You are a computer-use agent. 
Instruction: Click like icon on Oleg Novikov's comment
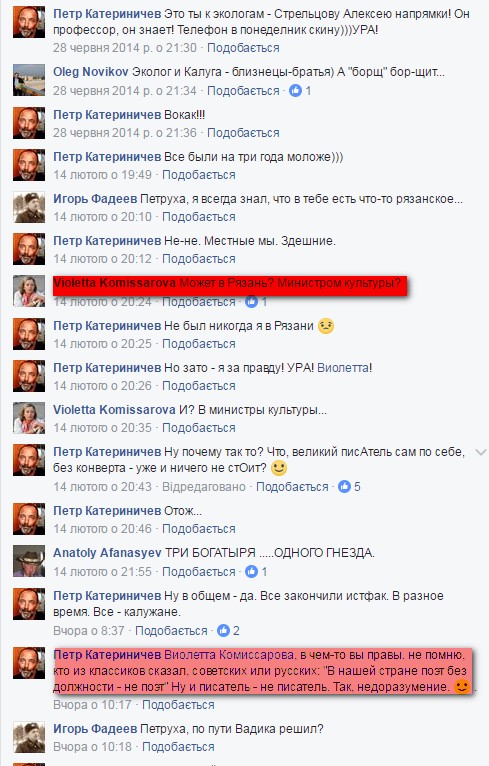pyautogui.click(x=296, y=90)
